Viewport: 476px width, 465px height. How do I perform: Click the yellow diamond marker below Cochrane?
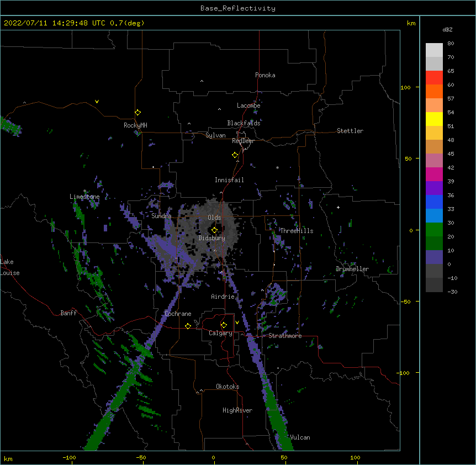(x=188, y=326)
